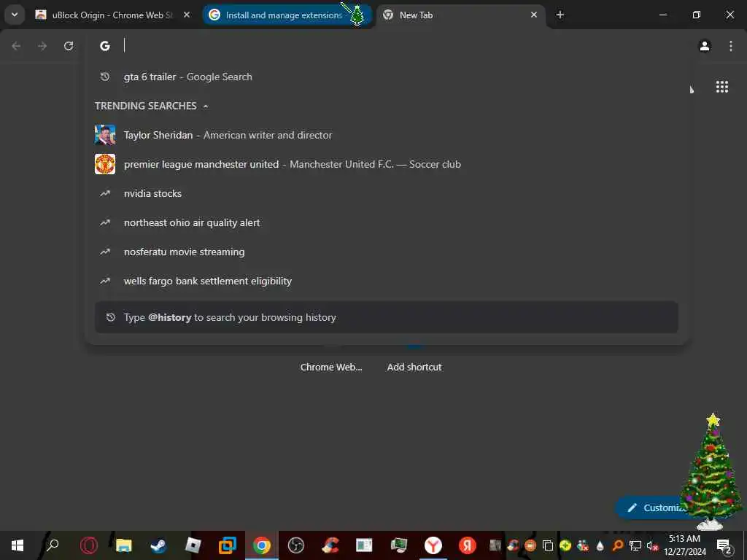747x560 pixels.
Task: Close the New Tab tab
Action: click(534, 15)
